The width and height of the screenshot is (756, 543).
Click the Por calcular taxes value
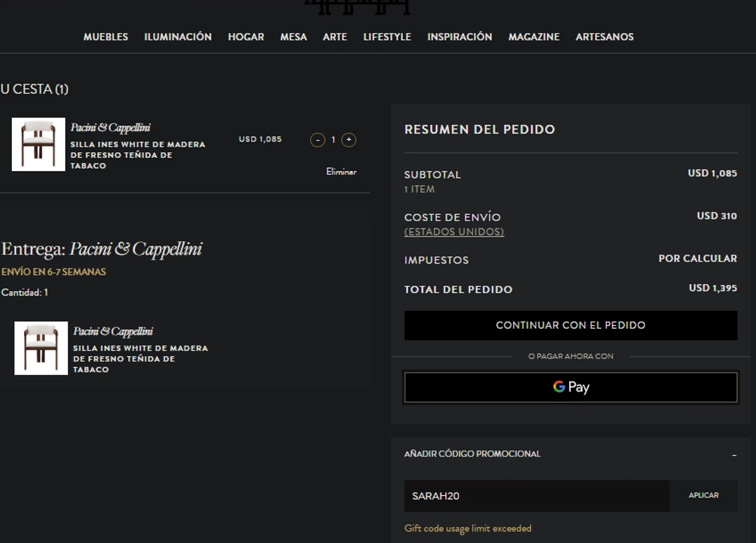click(x=698, y=258)
